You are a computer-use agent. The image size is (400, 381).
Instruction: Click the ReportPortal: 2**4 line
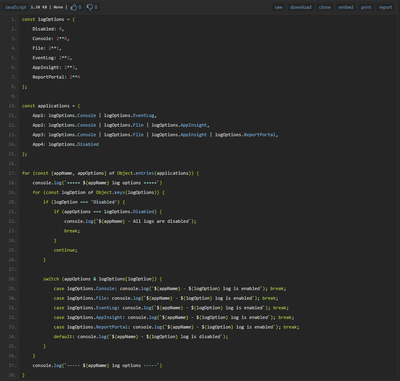pos(56,77)
